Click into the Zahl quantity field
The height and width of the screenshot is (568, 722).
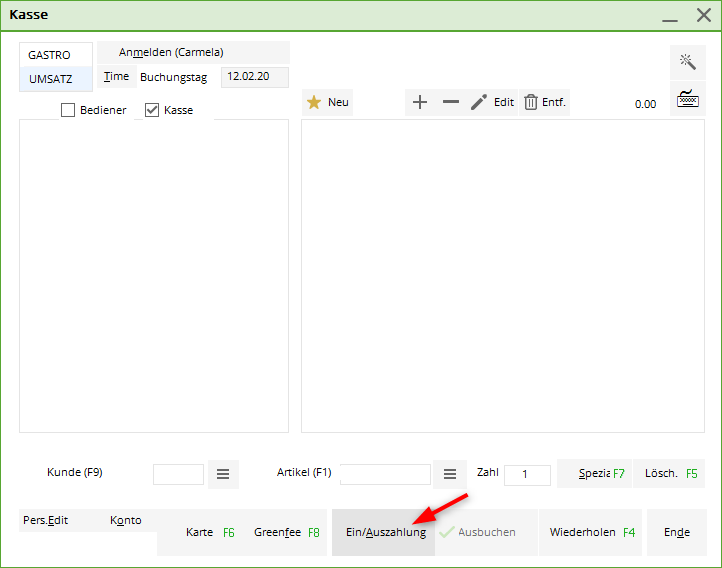click(x=527, y=475)
